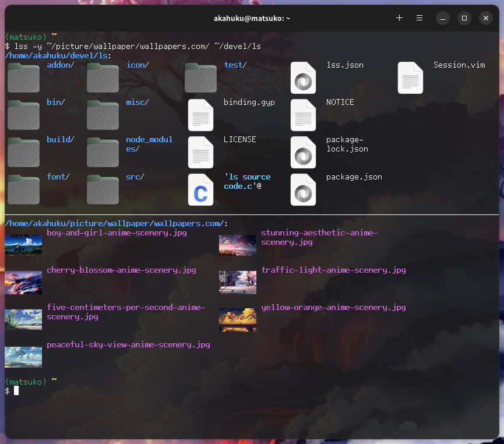The height and width of the screenshot is (444, 504).
Task: Open a new terminal tab with plus button
Action: [x=399, y=18]
